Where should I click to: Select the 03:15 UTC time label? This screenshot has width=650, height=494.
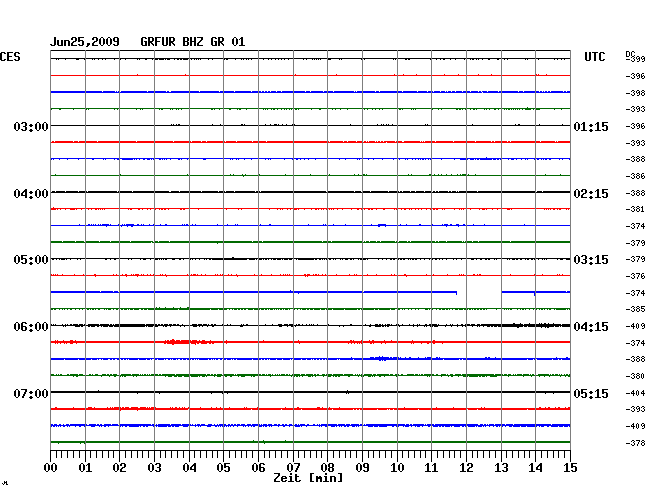[x=591, y=260]
